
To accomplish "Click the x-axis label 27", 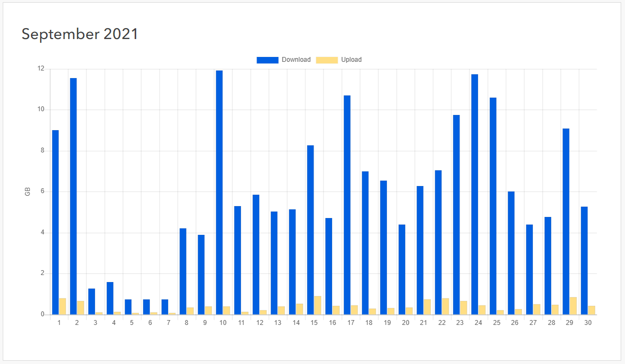I will pos(533,323).
